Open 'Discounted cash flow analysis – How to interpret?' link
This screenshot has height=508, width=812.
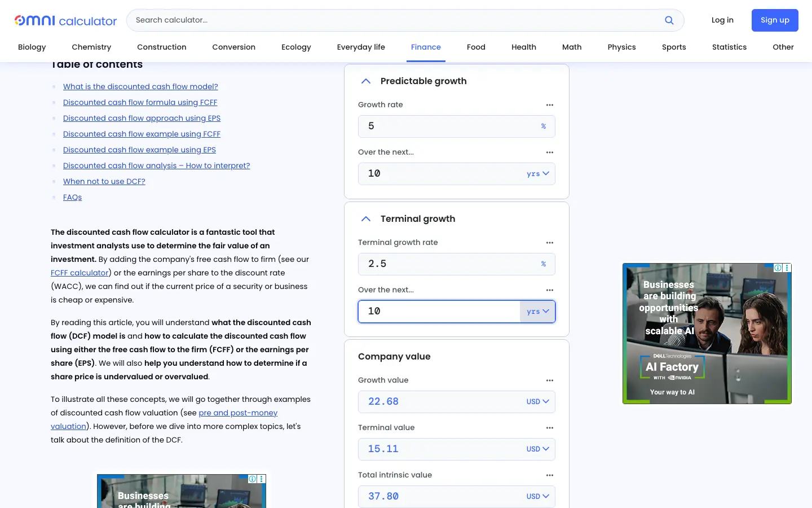(157, 165)
